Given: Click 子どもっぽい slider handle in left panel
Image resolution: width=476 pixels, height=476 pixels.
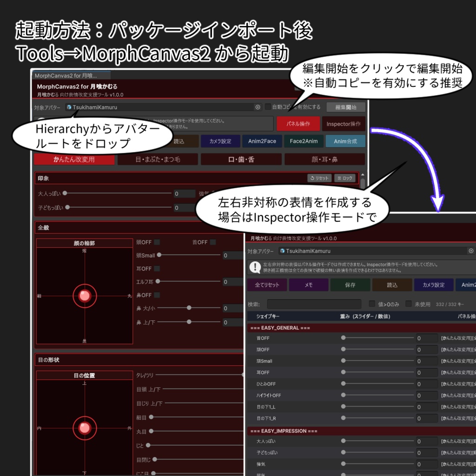Looking at the screenshot, I should click(x=67, y=207).
